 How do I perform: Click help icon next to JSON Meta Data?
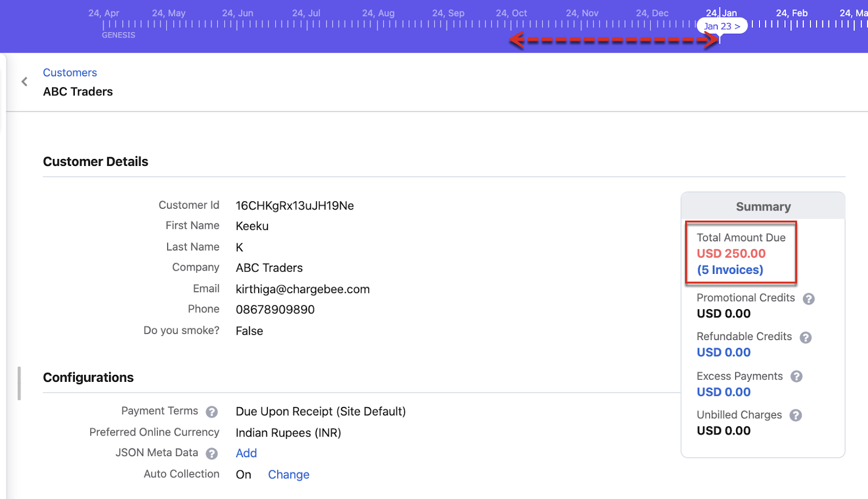[212, 453]
